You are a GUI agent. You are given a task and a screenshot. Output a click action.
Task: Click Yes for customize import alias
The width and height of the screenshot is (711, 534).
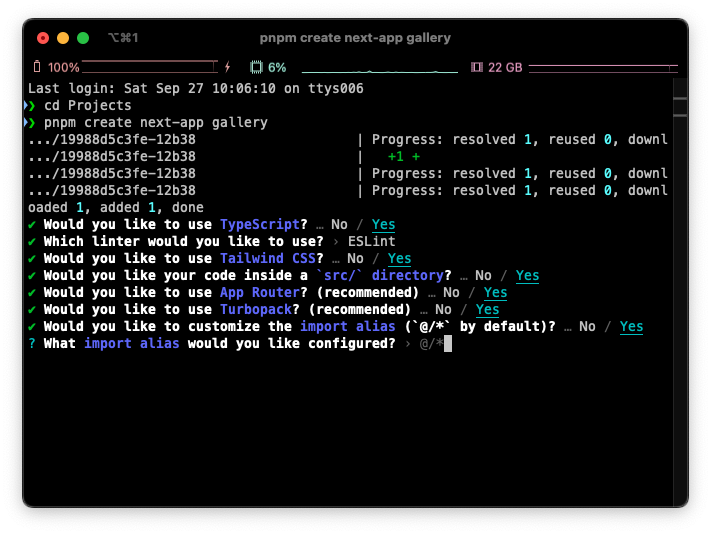tap(632, 326)
